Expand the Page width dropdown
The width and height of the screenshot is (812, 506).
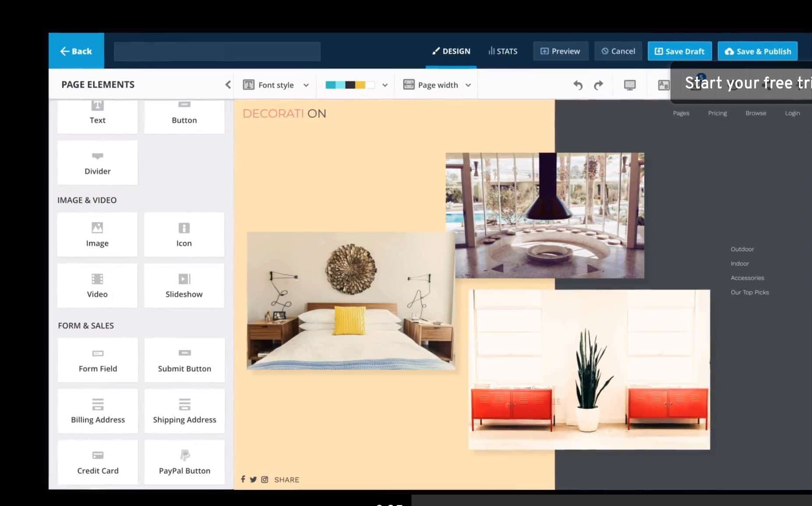tap(437, 85)
